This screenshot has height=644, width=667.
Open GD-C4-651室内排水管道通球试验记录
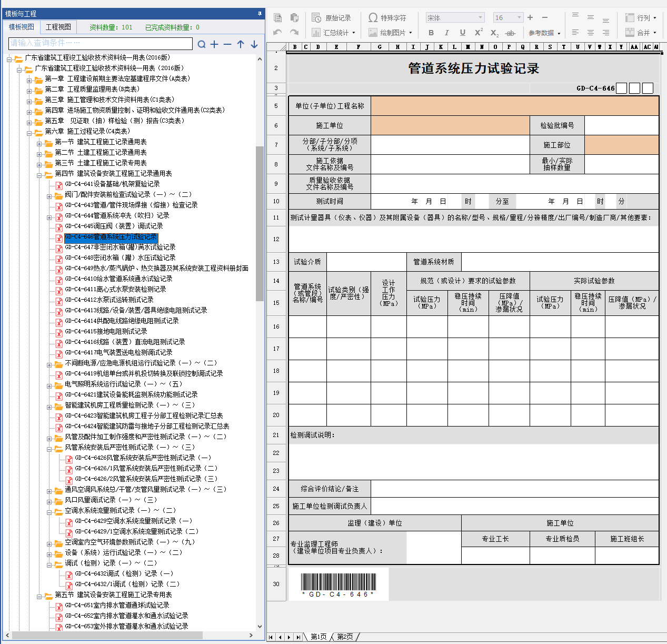pos(117,605)
